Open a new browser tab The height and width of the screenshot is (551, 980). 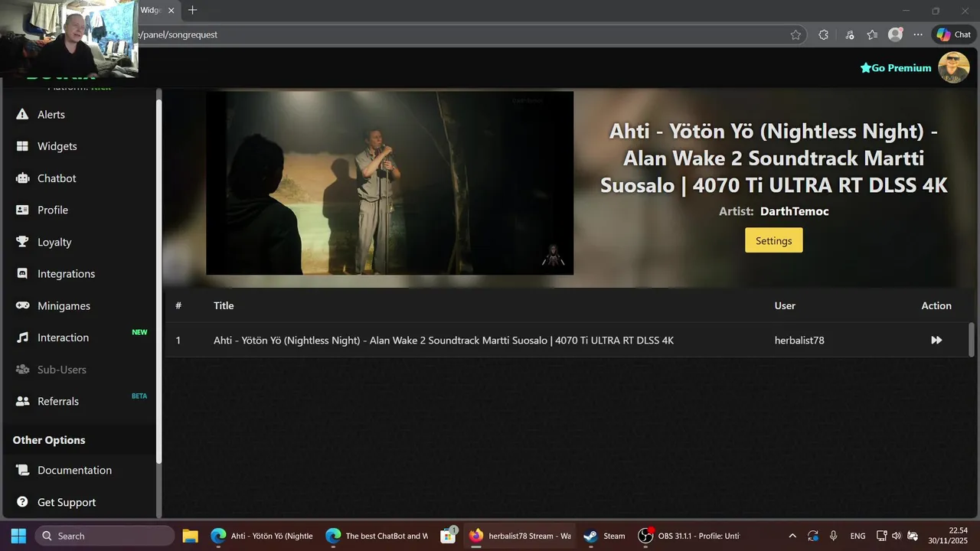click(193, 10)
